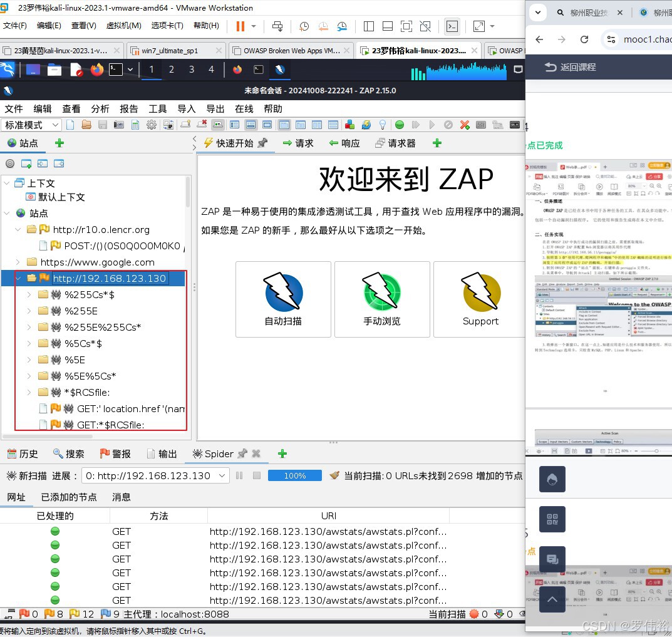Open VMware 虚拟机(M) menu
672x637 pixels.
point(123,26)
